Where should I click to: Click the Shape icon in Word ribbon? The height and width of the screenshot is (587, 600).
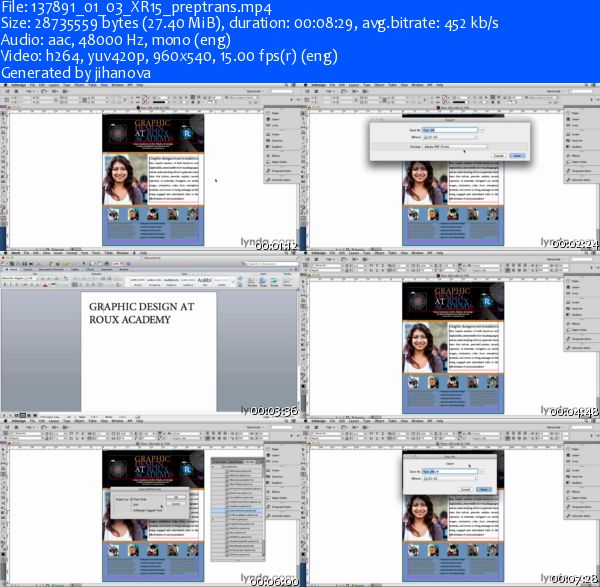[263, 282]
